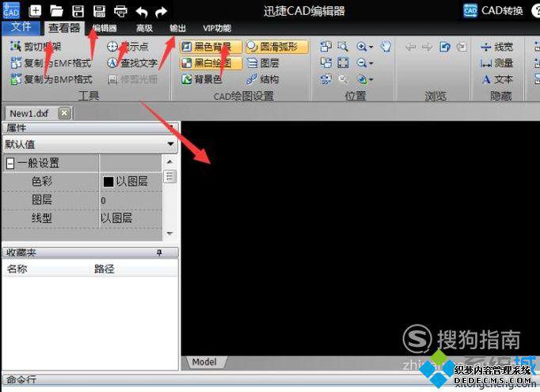Switch to the 高级 ribbon tab

[x=144, y=29]
